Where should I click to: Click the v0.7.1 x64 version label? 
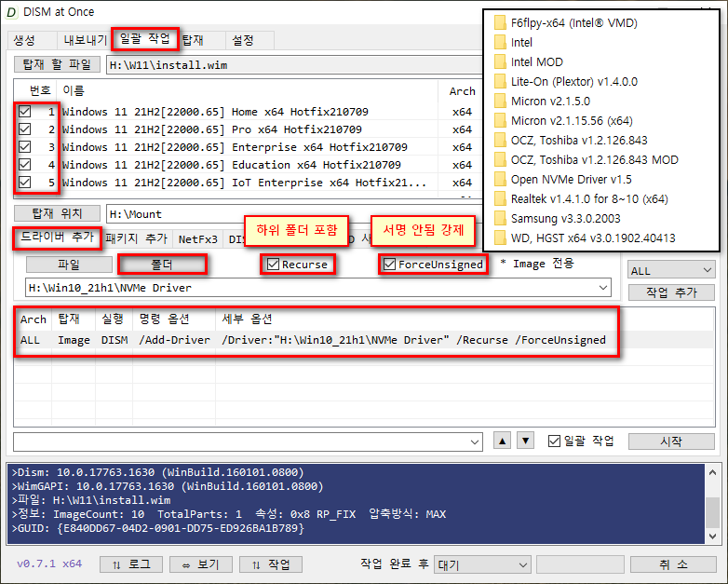pos(49,564)
